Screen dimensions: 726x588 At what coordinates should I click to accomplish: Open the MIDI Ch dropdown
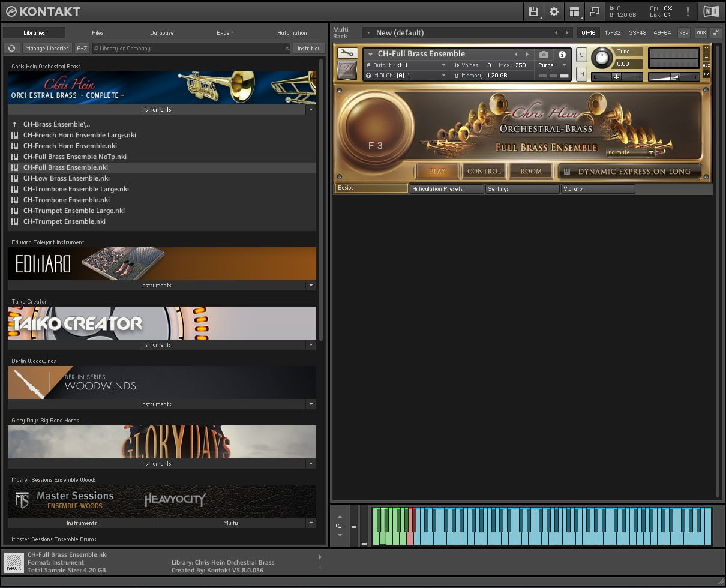[x=406, y=76]
